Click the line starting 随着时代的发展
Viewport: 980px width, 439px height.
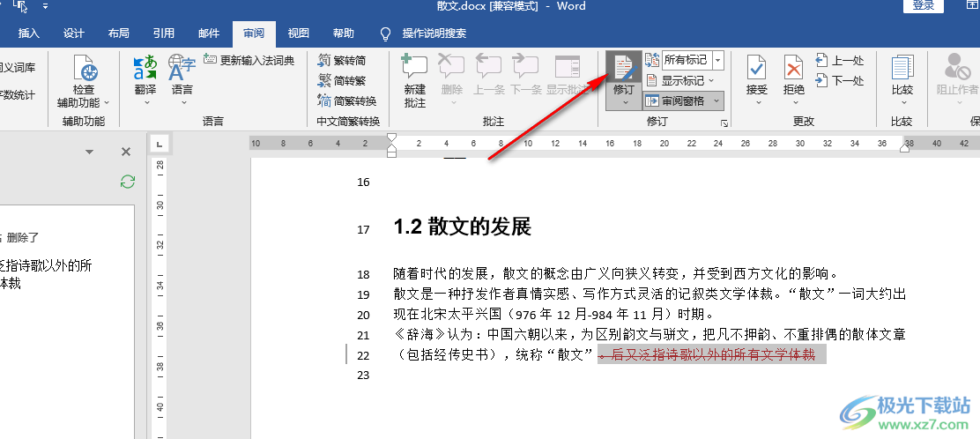(x=615, y=274)
